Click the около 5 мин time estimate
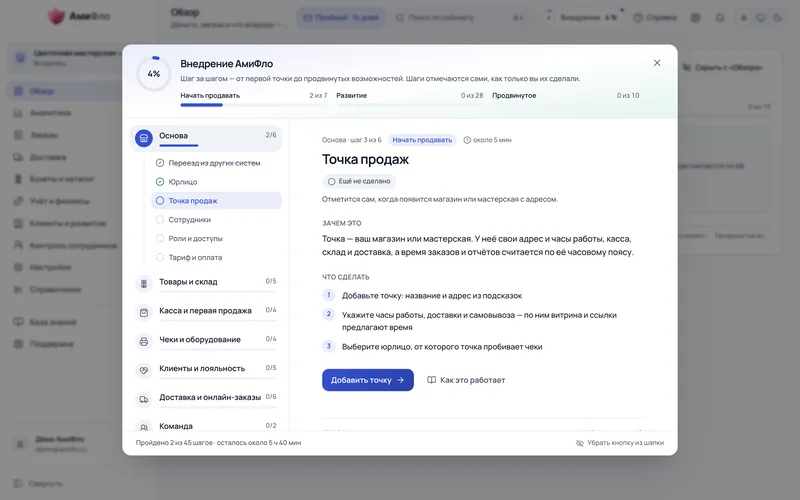The height and width of the screenshot is (500, 800). tap(487, 140)
